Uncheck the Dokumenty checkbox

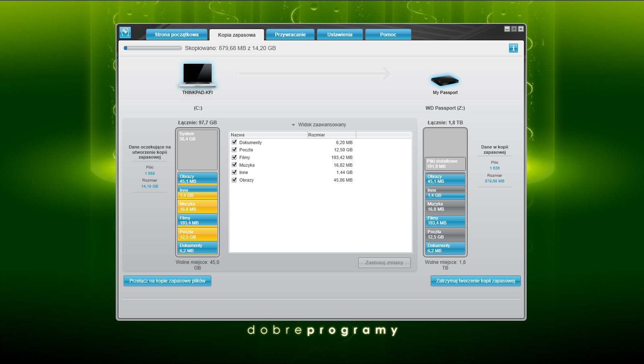coord(234,142)
